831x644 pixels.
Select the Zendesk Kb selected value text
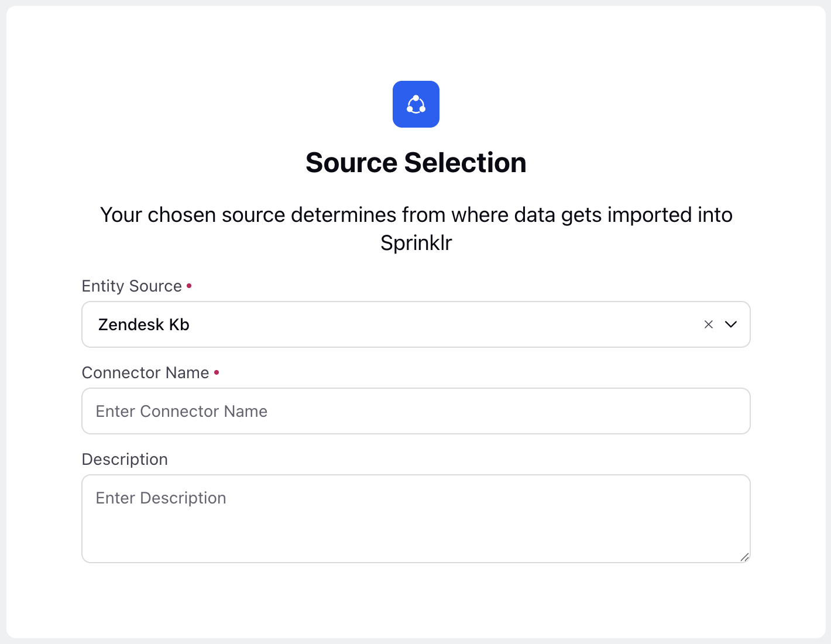[144, 324]
